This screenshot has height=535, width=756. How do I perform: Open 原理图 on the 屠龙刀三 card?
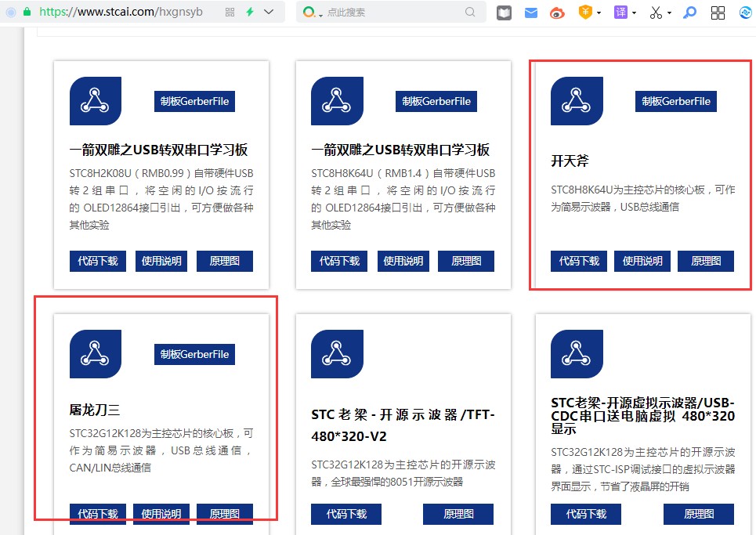[x=225, y=514]
